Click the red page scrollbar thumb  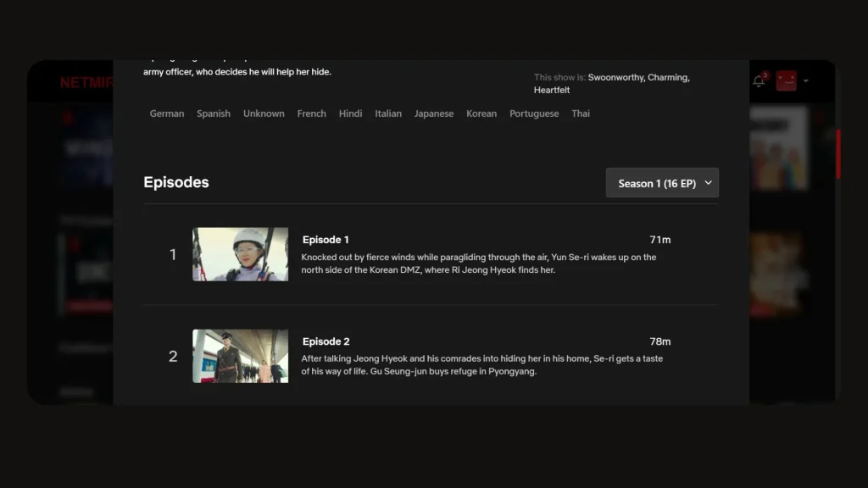click(838, 152)
